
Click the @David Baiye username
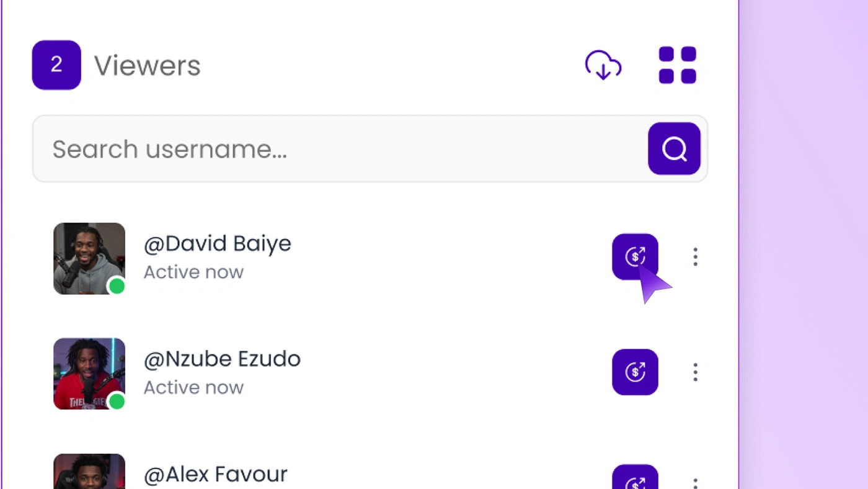pyautogui.click(x=217, y=243)
